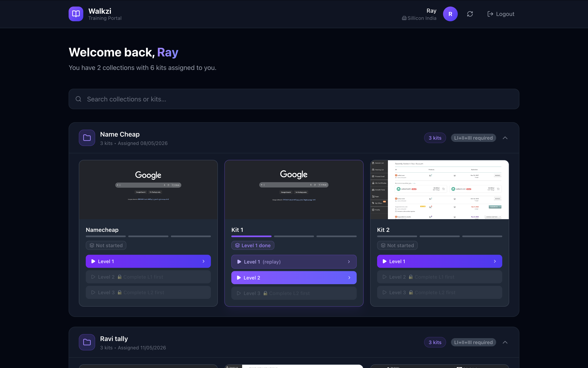Click Not started status on Kit 2
588x368 pixels.
(x=397, y=245)
